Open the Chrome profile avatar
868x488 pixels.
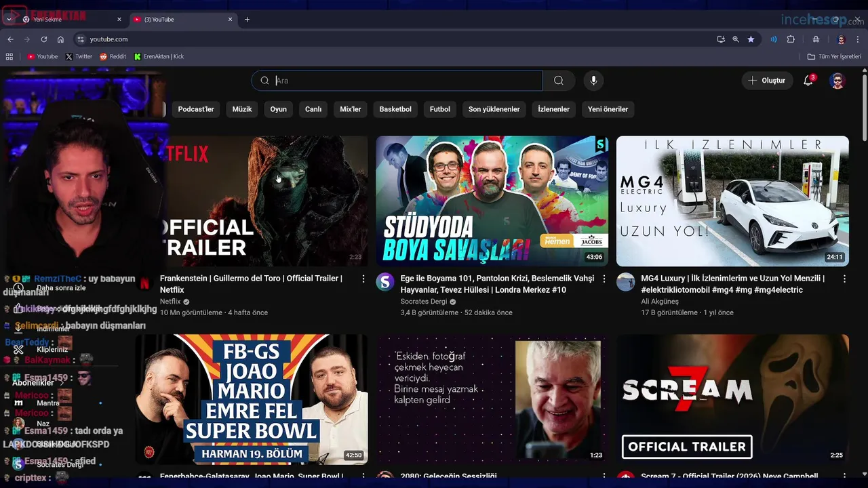coord(842,39)
